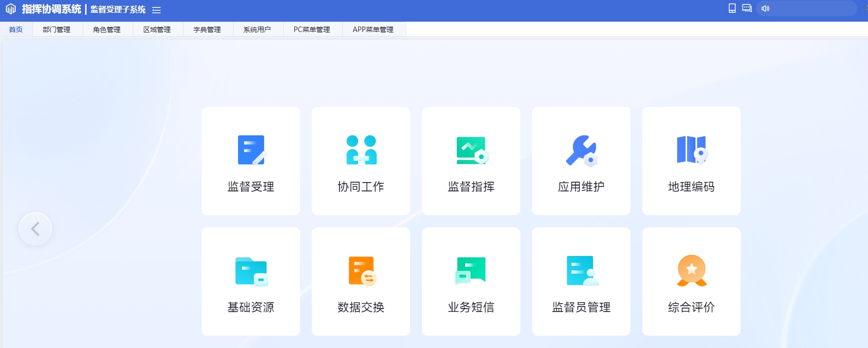
Task: Open the message icon in the header
Action: [747, 8]
